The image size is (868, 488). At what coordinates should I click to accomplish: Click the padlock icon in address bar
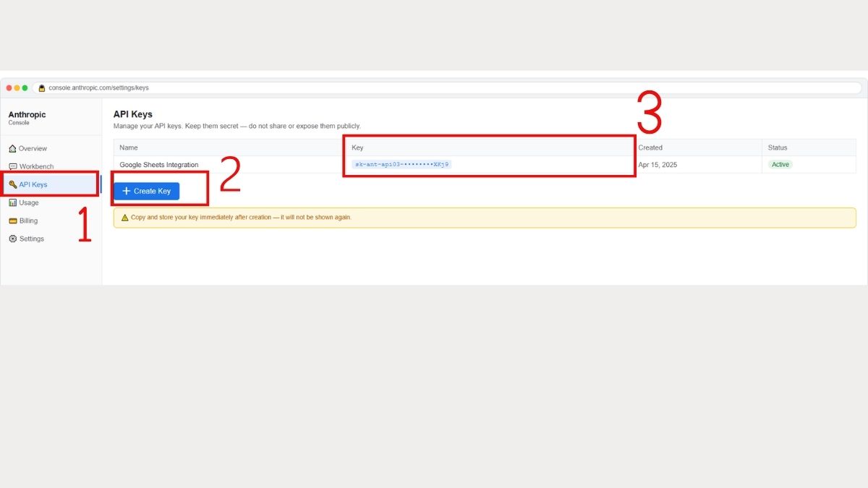[x=42, y=88]
